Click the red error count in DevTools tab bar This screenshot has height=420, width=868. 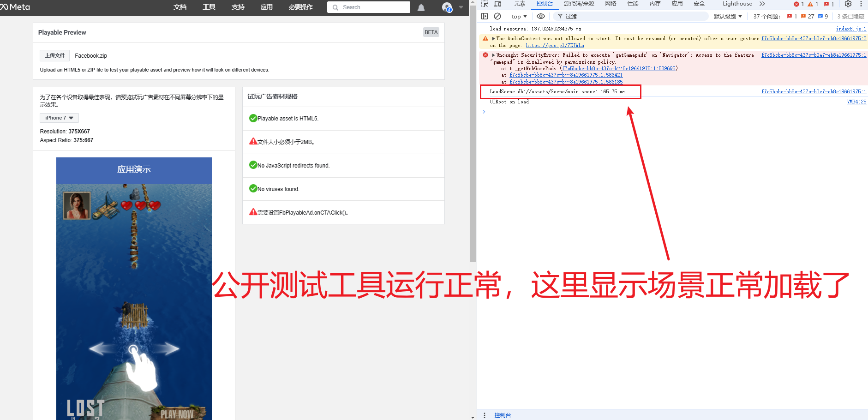[x=799, y=4]
